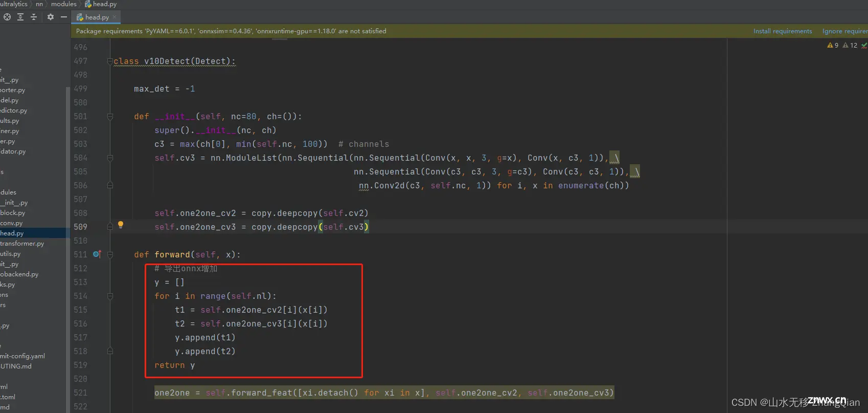Click the Collapse All tree icon

34,17
